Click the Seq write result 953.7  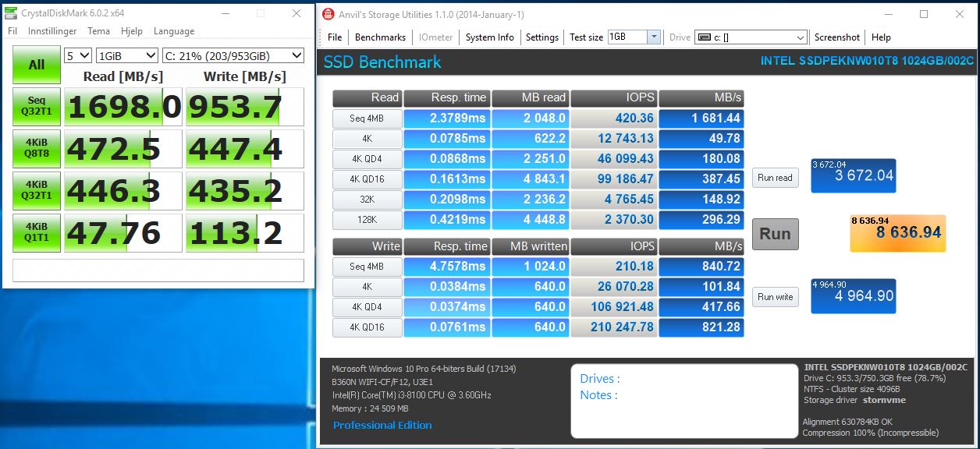tap(244, 107)
